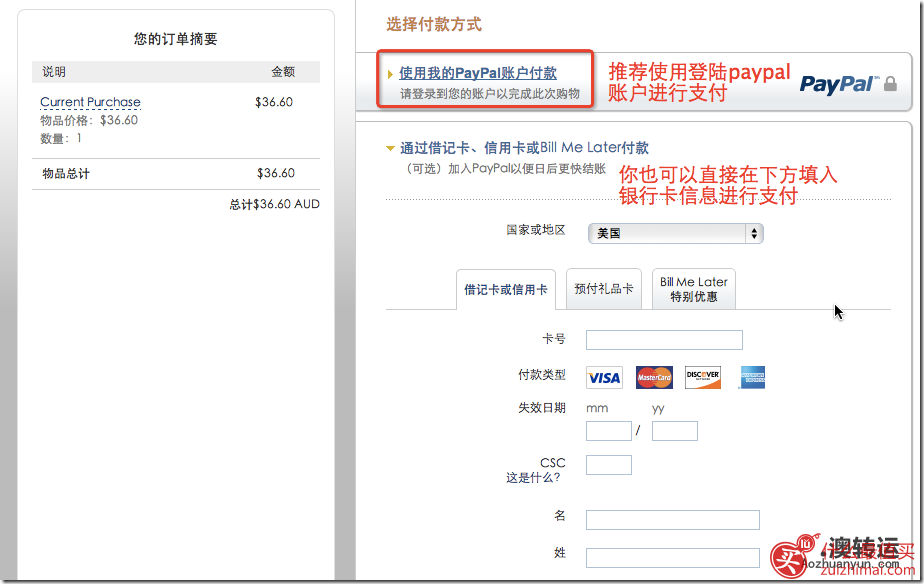
Task: Click the last name (姓) field
Action: [672, 557]
